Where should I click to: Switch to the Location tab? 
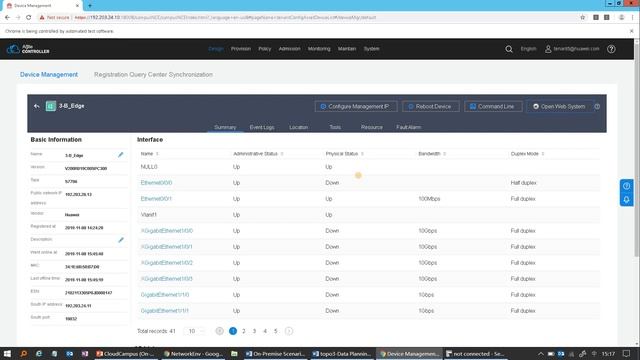tap(298, 127)
